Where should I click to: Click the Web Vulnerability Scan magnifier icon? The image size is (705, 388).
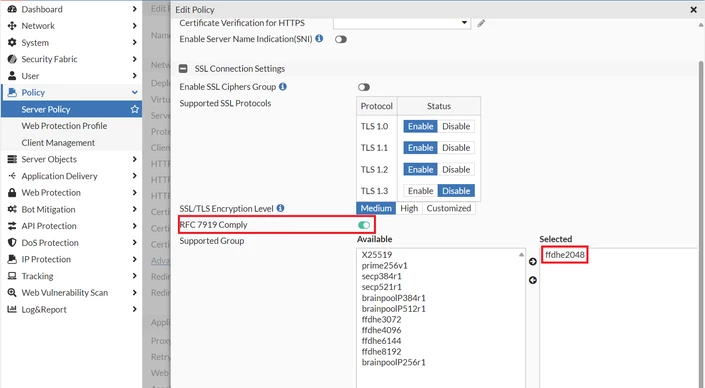(12, 292)
